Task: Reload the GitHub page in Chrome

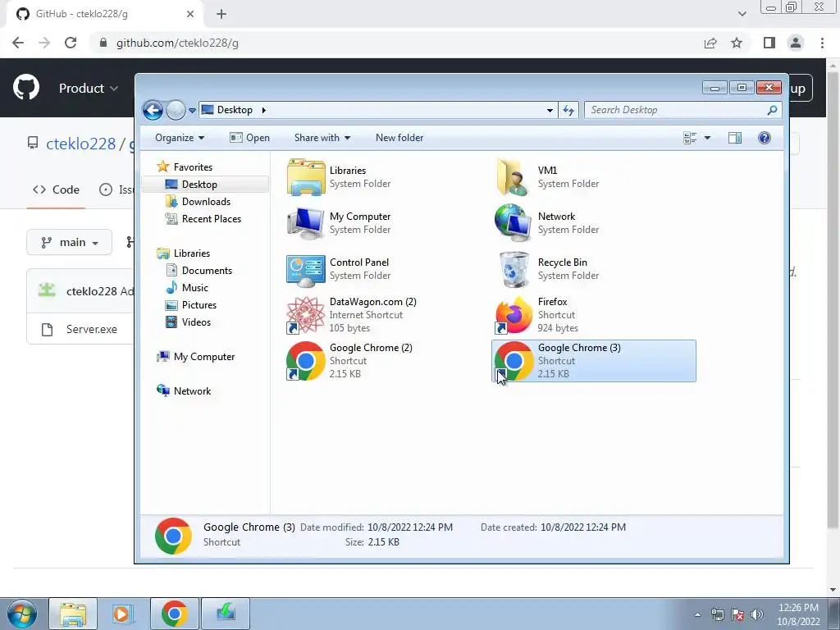Action: click(71, 43)
